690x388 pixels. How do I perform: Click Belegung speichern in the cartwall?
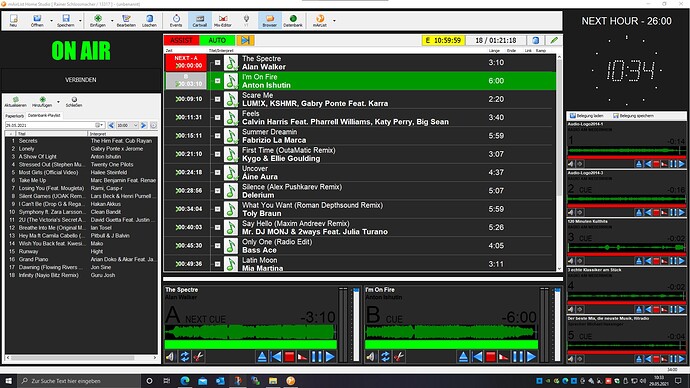point(633,116)
